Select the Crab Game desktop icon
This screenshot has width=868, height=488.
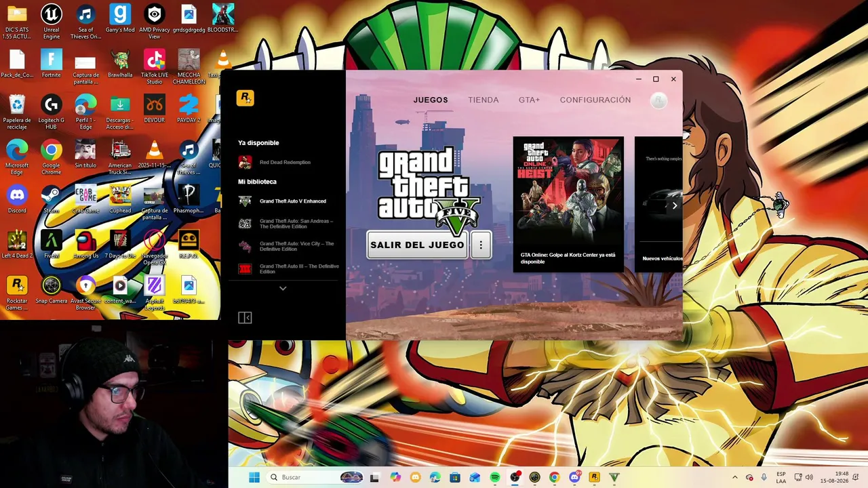86,199
